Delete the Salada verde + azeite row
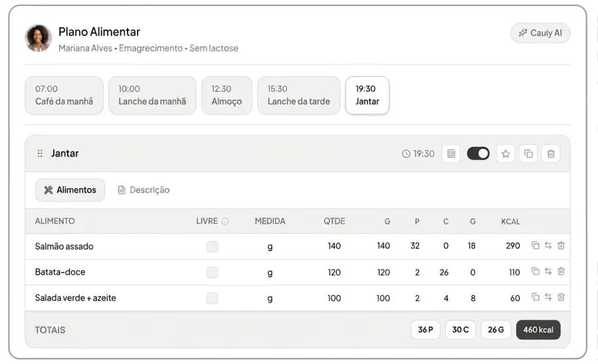This screenshot has width=598, height=364. click(561, 298)
